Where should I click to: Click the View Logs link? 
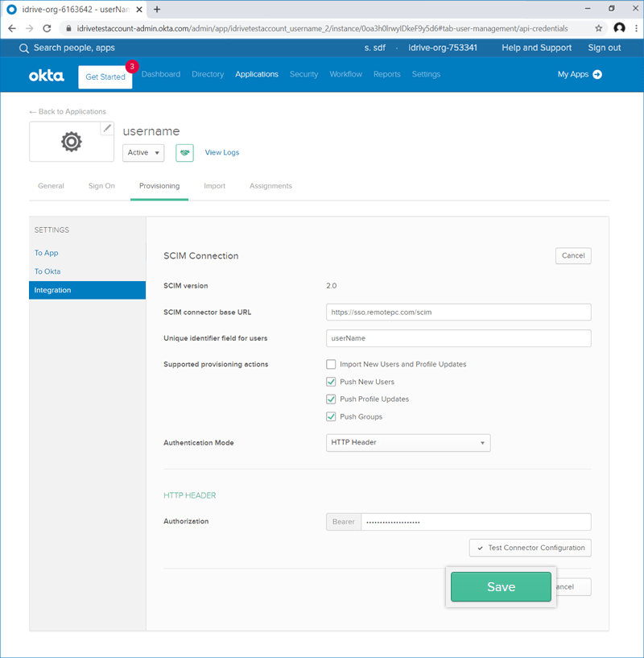[x=222, y=153]
